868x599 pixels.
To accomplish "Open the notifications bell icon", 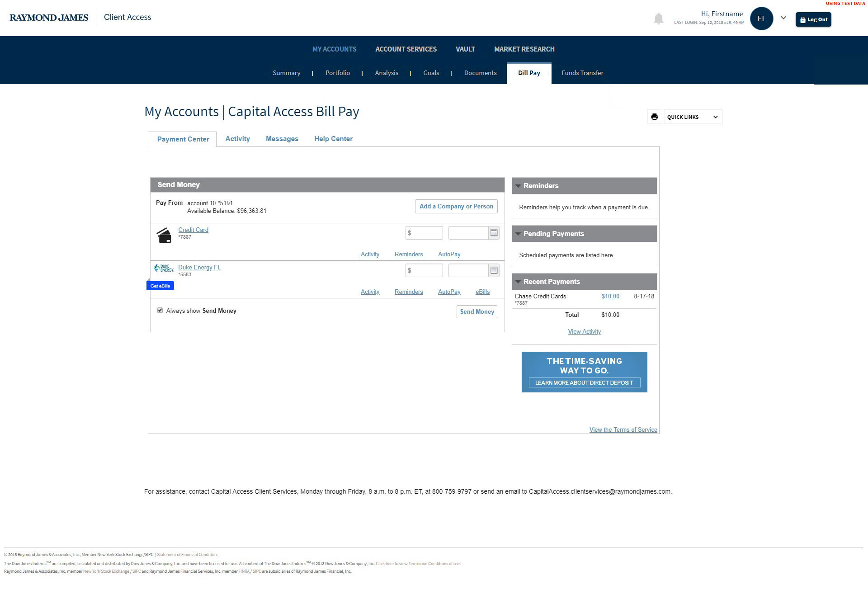I will pos(659,19).
